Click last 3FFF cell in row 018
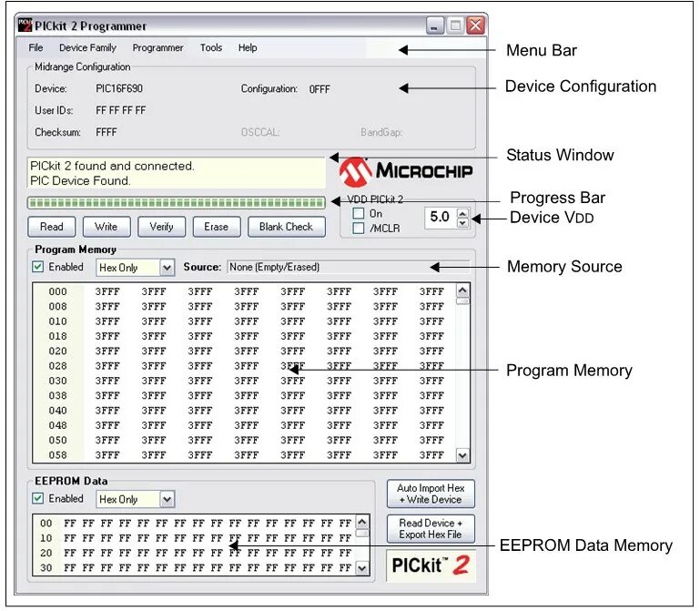Image resolution: width=700 pixels, height=611 pixels. [431, 336]
